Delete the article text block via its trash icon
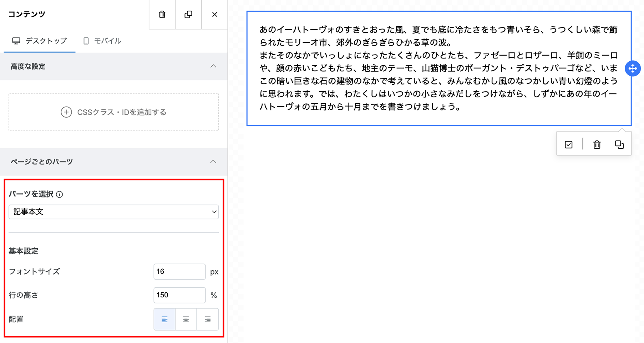This screenshot has width=644, height=343. click(x=597, y=144)
